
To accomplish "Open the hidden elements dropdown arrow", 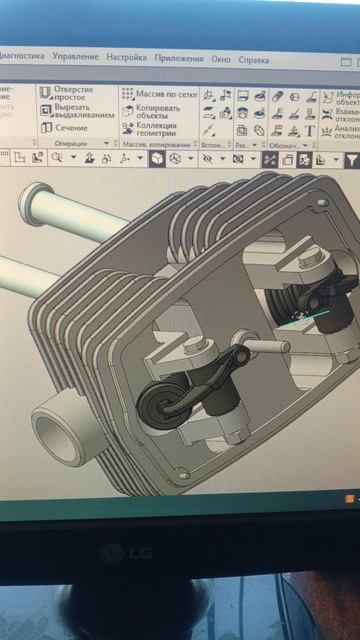I will pos(222,159).
